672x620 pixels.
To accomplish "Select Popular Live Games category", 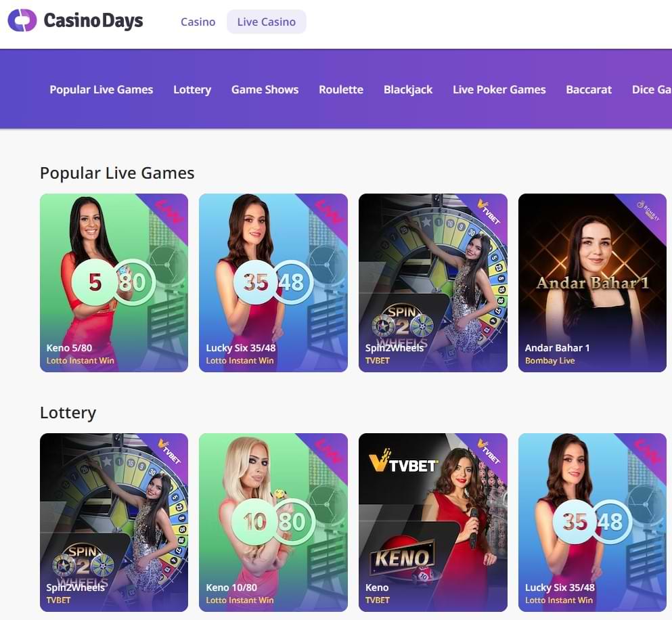I will [101, 89].
